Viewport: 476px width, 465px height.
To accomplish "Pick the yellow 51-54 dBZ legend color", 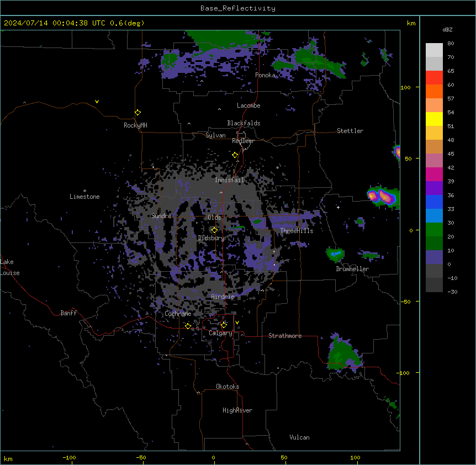I will [434, 119].
